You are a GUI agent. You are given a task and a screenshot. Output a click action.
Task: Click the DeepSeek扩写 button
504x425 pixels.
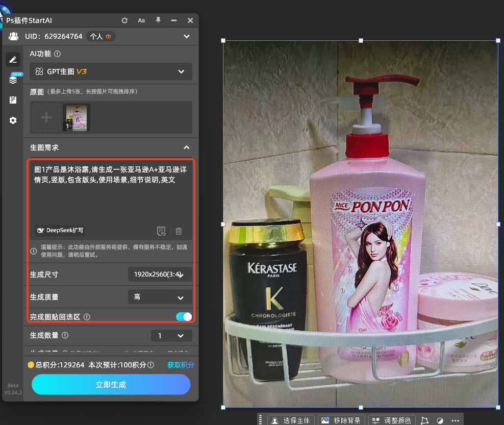click(60, 230)
